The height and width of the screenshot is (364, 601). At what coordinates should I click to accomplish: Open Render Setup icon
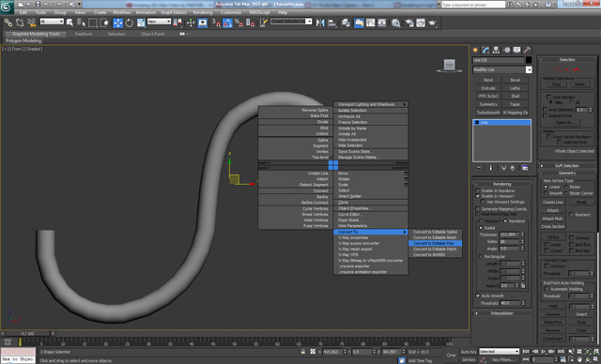pos(409,23)
